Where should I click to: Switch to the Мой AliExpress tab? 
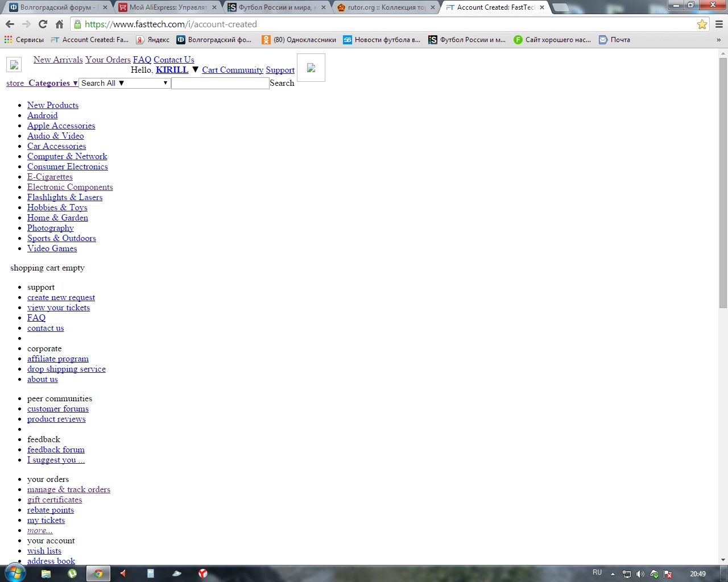coord(168,7)
